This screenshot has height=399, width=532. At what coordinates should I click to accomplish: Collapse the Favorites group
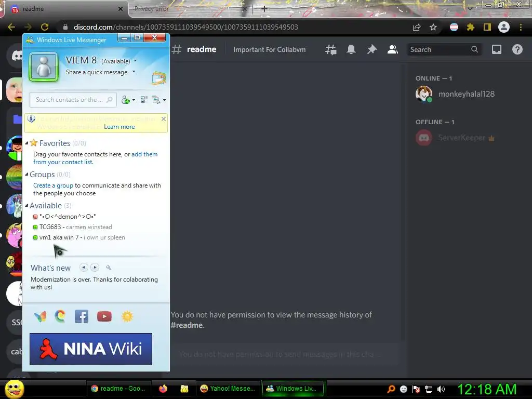coord(27,143)
